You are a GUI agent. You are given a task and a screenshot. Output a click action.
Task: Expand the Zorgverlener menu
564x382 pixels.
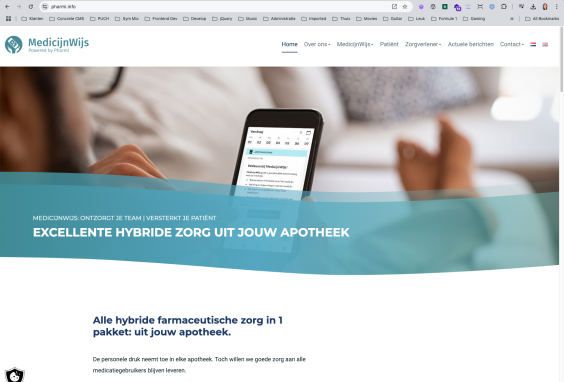pyautogui.click(x=423, y=44)
